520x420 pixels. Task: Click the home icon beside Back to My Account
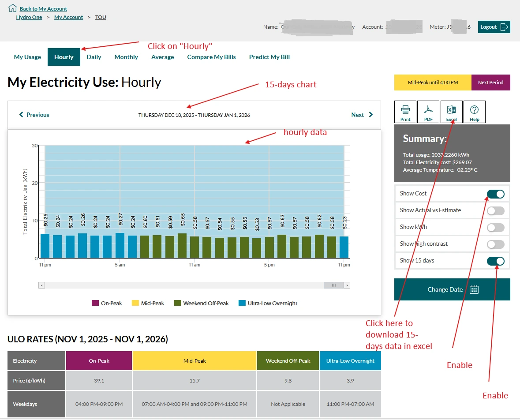point(13,8)
